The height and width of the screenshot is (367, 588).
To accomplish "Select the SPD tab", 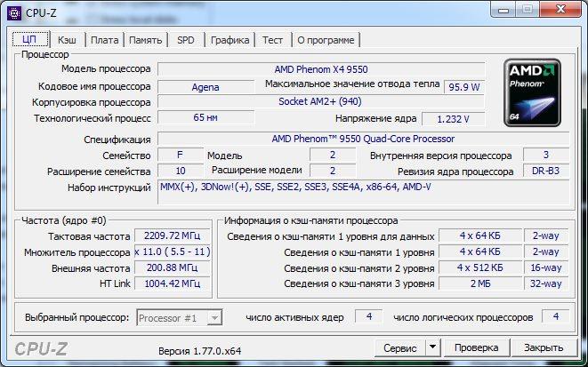I will click(186, 40).
